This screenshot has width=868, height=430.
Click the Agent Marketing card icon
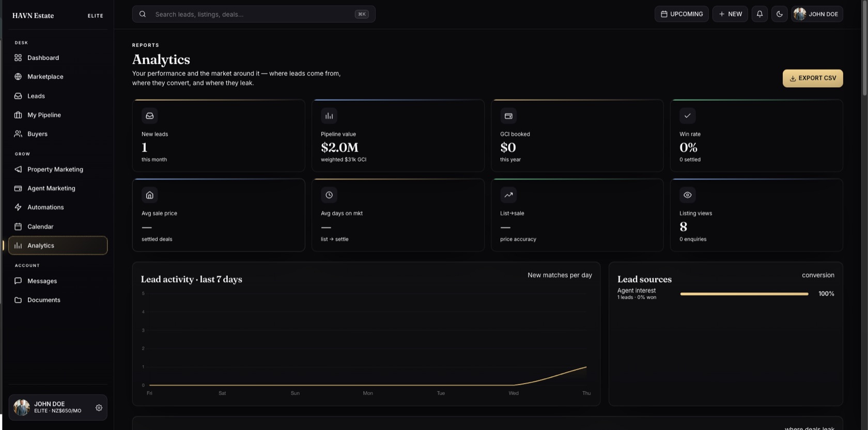click(x=18, y=188)
